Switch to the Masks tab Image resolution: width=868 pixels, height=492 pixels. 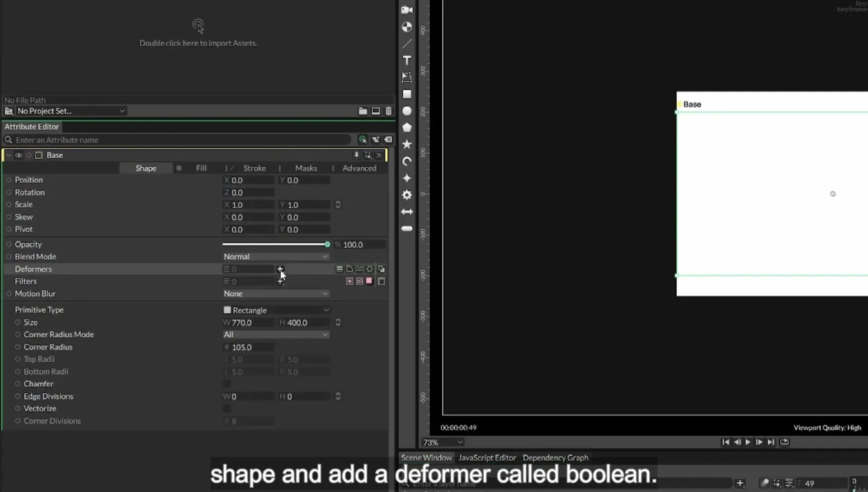click(x=306, y=168)
